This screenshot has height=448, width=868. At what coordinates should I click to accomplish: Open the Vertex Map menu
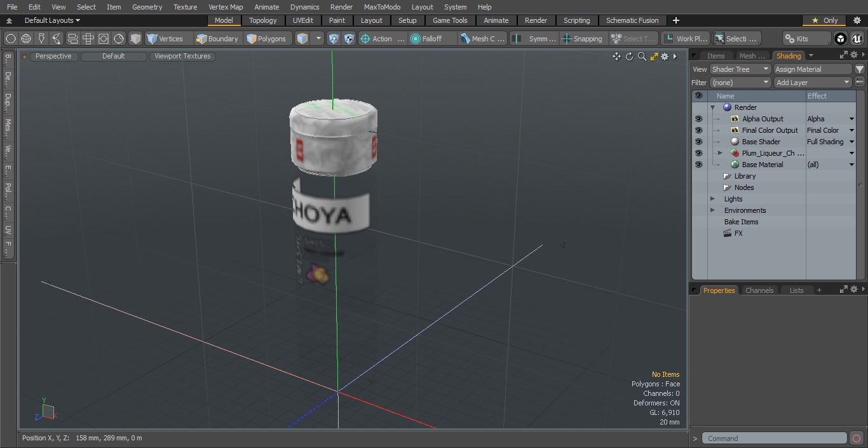coord(226,7)
